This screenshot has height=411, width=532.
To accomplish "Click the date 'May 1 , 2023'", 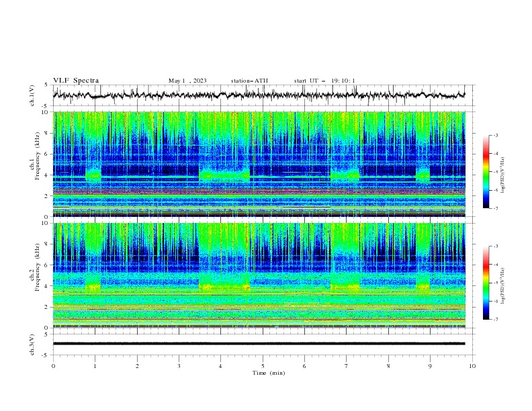I will pyautogui.click(x=187, y=81).
